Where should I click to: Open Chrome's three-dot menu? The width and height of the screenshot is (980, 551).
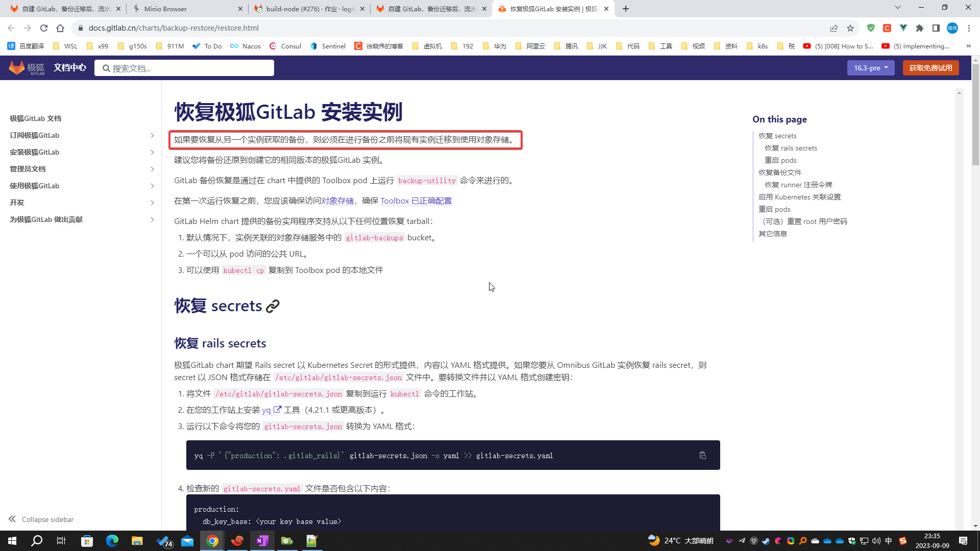[x=969, y=28]
